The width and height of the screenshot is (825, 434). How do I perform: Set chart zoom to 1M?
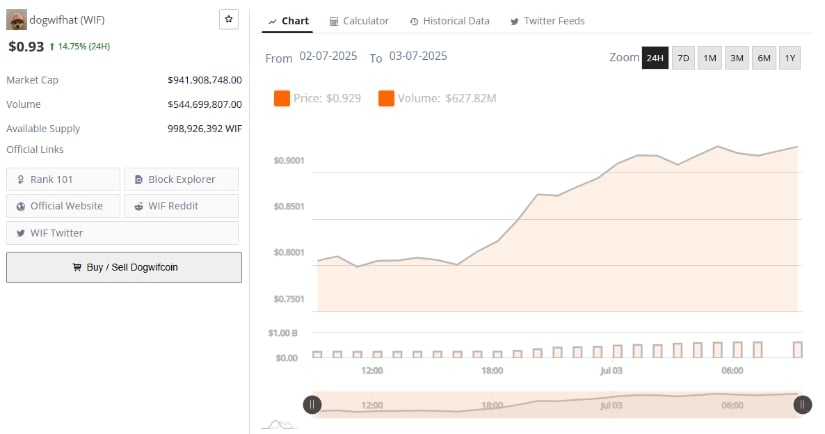(x=710, y=58)
